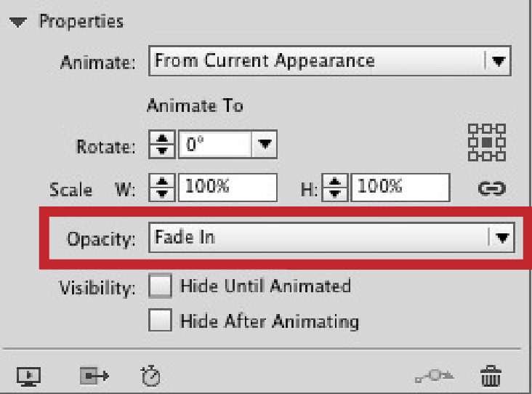This screenshot has height=394, width=532.
Task: Toggle constrain scale link icon
Action: [x=491, y=189]
